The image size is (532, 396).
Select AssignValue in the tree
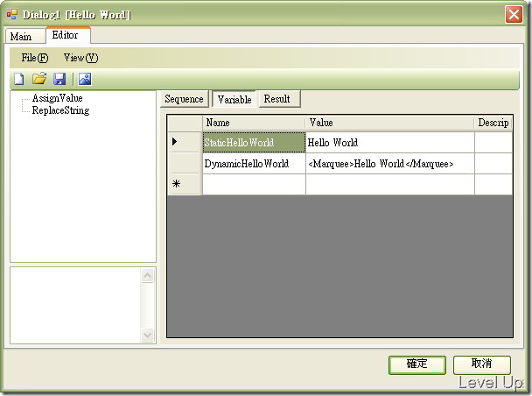pyautogui.click(x=58, y=98)
